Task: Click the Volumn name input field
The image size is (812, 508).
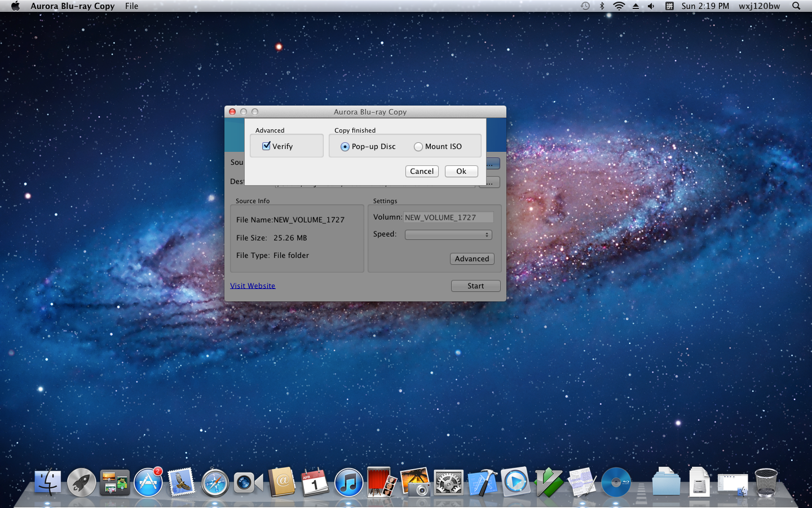Action: coord(448,217)
